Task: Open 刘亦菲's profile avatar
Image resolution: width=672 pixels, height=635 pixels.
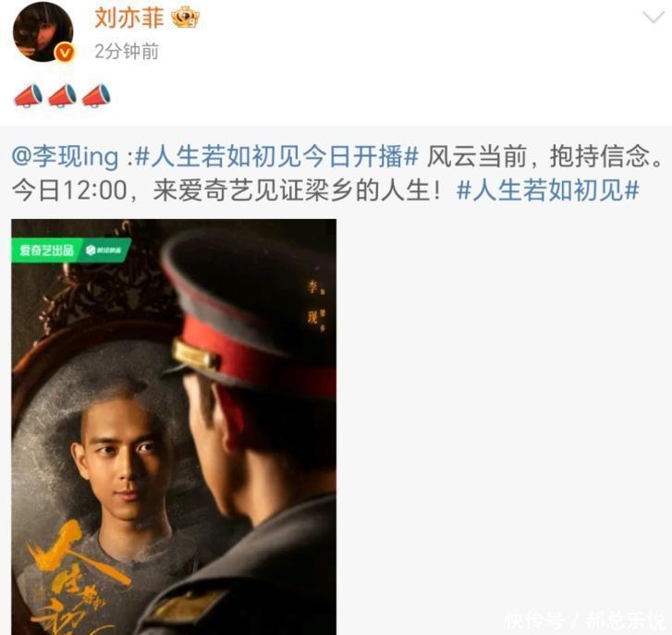Action: (43, 32)
